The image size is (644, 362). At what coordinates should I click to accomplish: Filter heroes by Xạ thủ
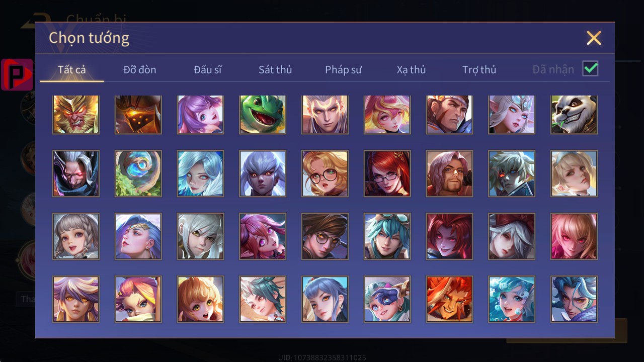pyautogui.click(x=411, y=70)
